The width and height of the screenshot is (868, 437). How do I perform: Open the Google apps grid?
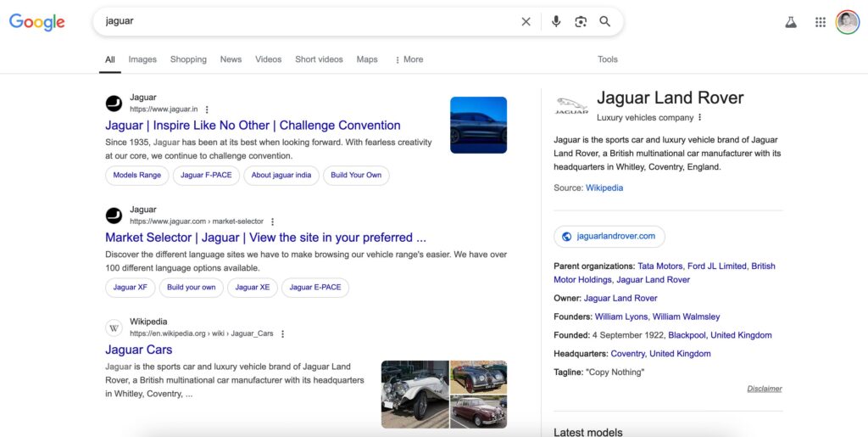pyautogui.click(x=821, y=22)
